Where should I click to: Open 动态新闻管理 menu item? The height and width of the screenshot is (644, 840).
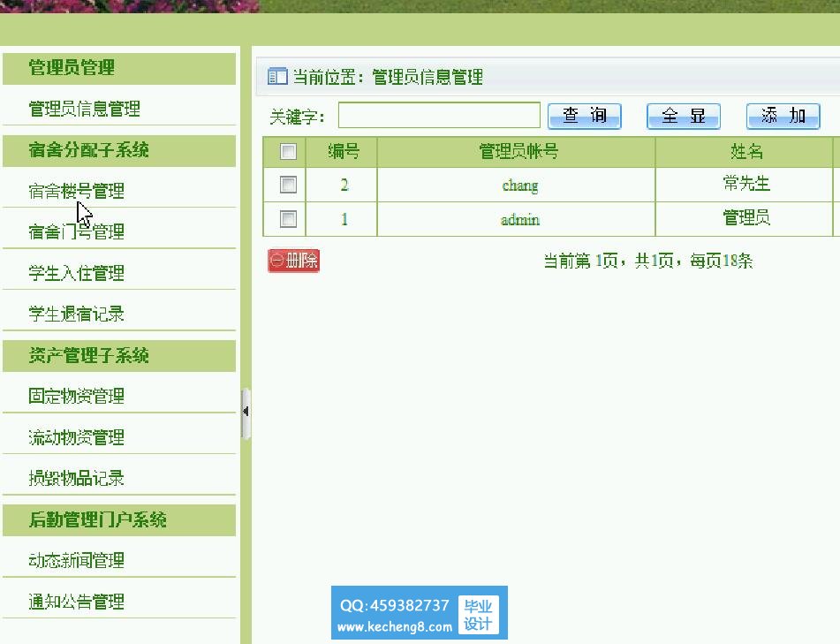click(x=76, y=560)
